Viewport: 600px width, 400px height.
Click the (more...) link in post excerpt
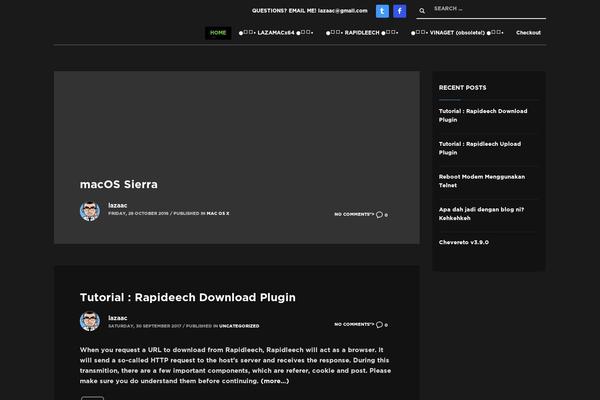(x=275, y=381)
